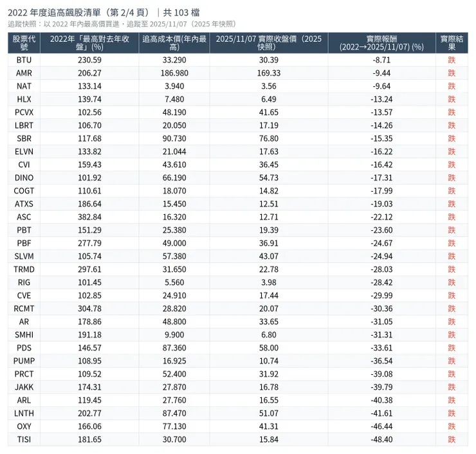Select ticker PDS

[x=24, y=348]
